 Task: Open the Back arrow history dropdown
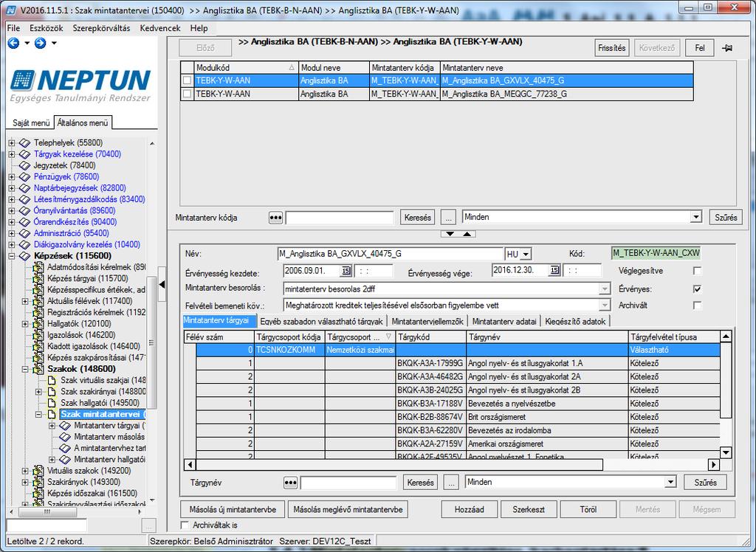click(x=27, y=44)
